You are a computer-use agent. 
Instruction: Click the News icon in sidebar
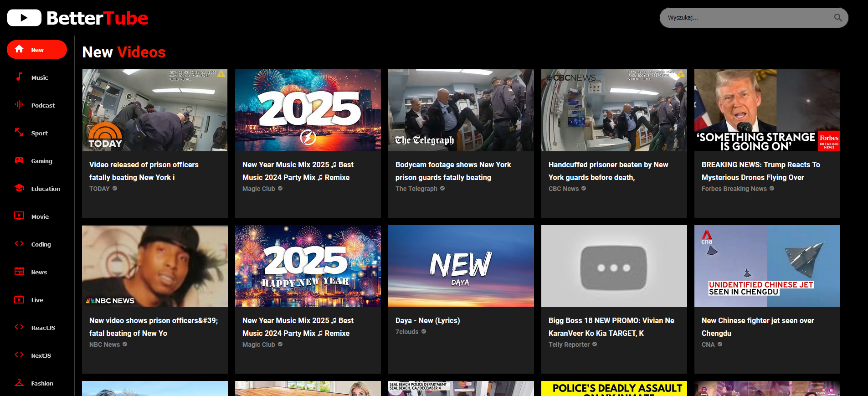[19, 272]
